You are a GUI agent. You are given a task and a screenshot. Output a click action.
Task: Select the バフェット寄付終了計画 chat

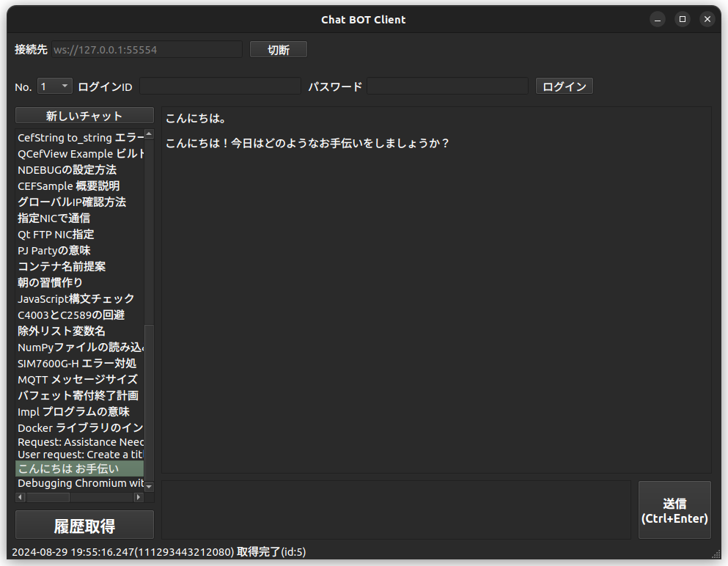pos(78,395)
